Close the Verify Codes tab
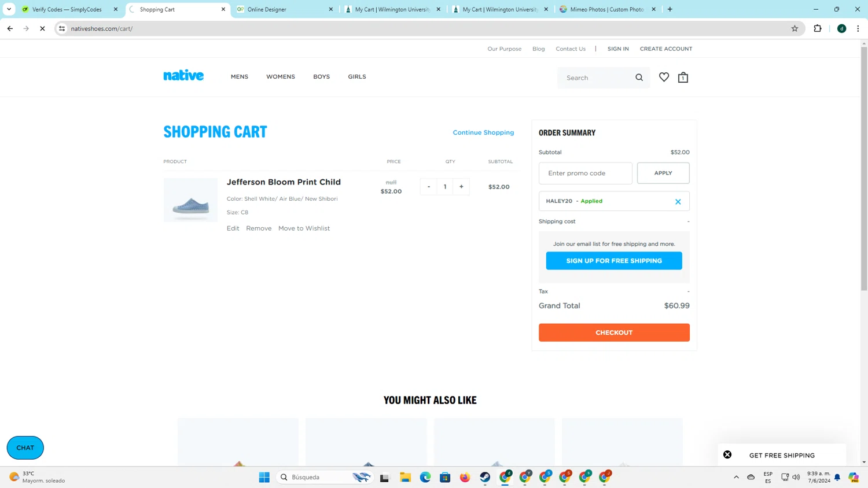Viewport: 868px width, 488px height. click(115, 9)
